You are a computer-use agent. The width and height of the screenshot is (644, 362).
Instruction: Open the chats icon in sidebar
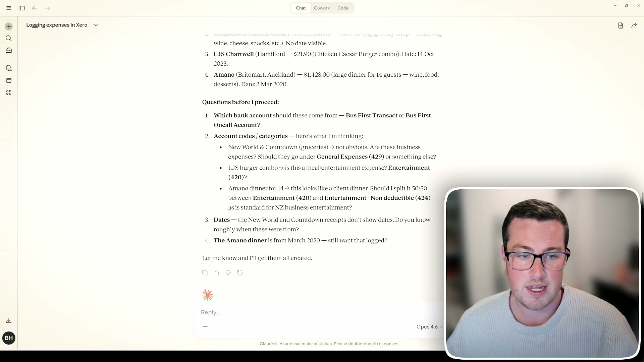[9, 68]
